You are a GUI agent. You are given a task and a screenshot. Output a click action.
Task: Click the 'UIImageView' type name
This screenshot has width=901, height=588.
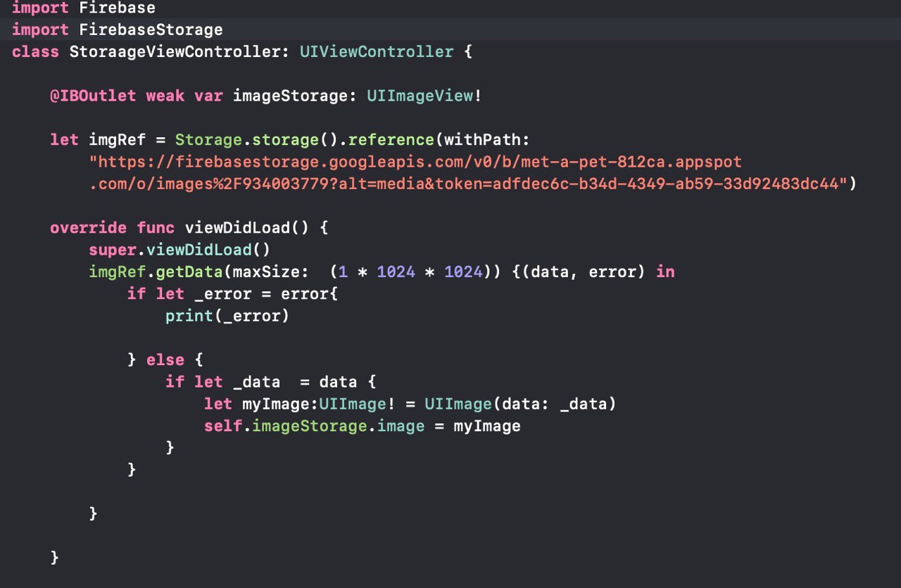(420, 96)
